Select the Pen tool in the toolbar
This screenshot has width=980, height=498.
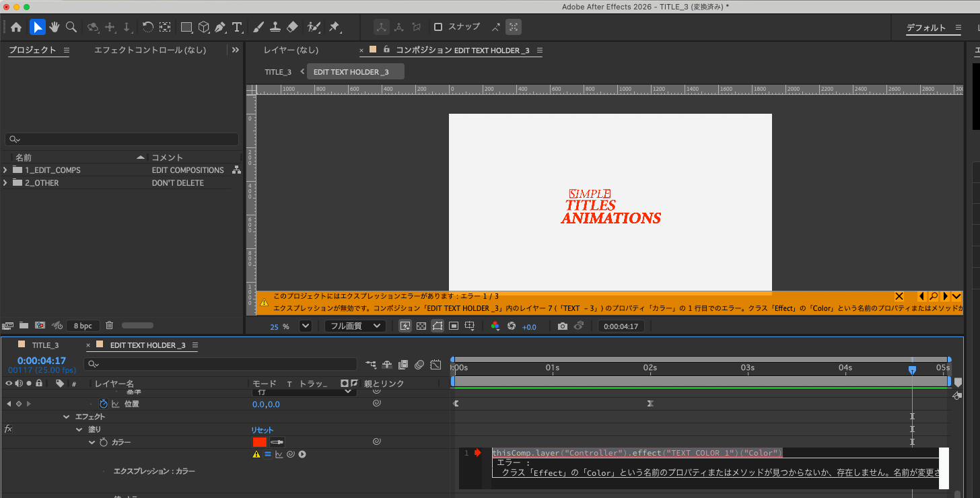220,28
